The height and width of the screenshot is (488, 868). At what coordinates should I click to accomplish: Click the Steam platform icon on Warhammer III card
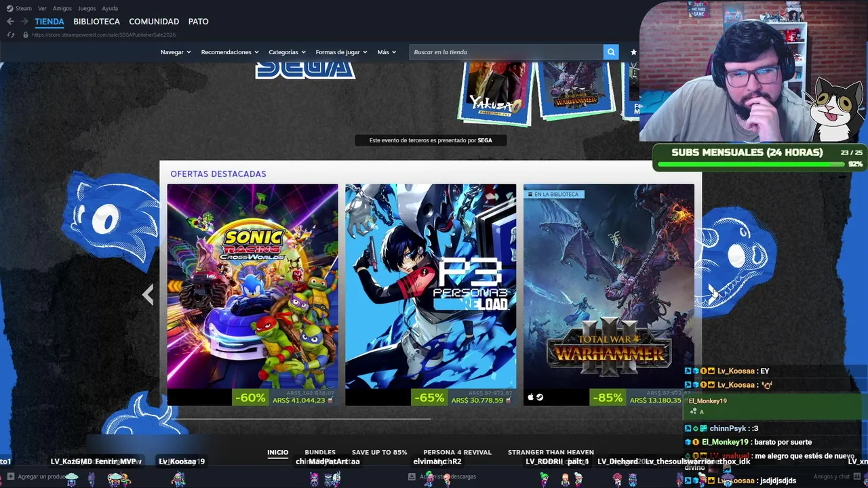[540, 397]
